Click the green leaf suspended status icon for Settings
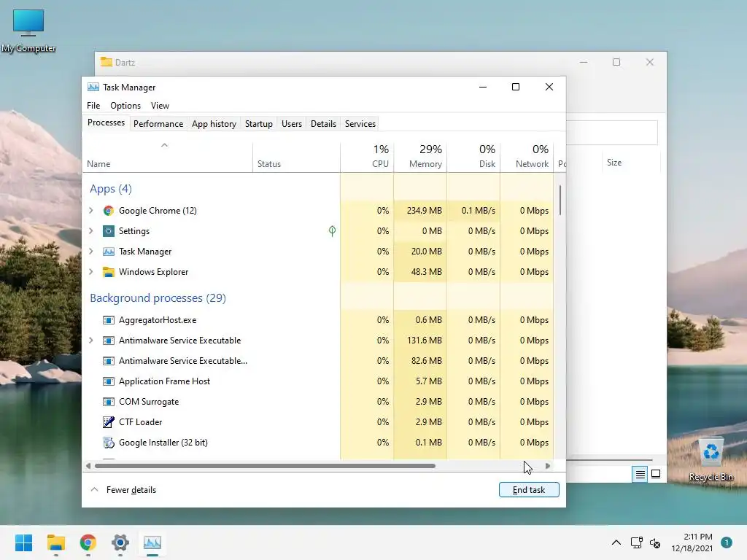This screenshot has width=747, height=560. [332, 231]
